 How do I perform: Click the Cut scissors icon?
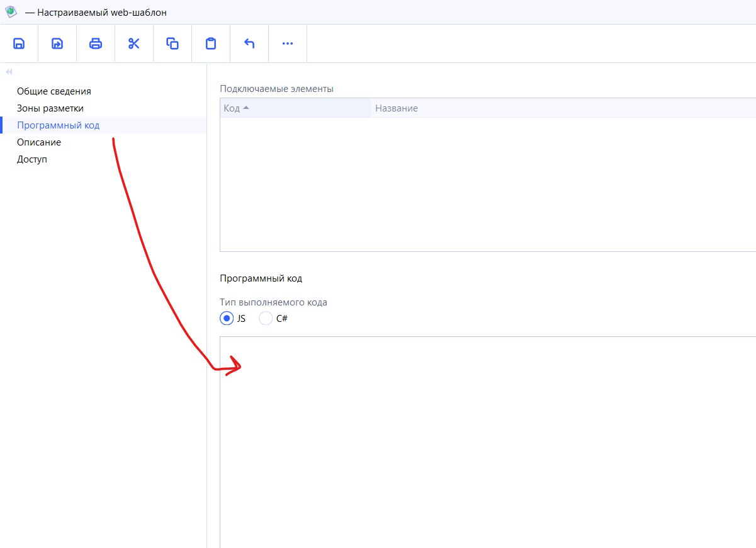(x=134, y=43)
